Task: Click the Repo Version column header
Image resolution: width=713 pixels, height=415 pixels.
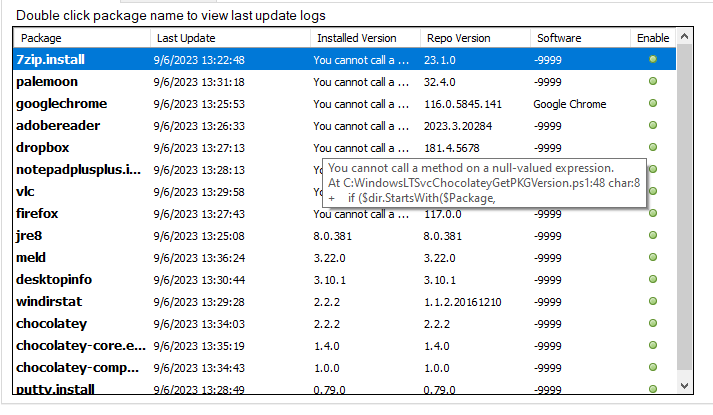Action: point(472,38)
